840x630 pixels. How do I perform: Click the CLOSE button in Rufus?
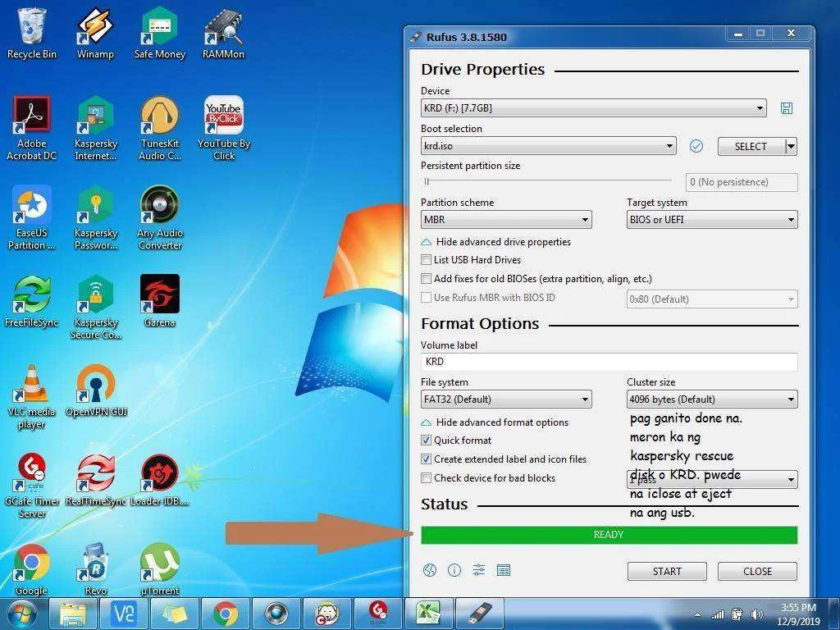coord(757,571)
